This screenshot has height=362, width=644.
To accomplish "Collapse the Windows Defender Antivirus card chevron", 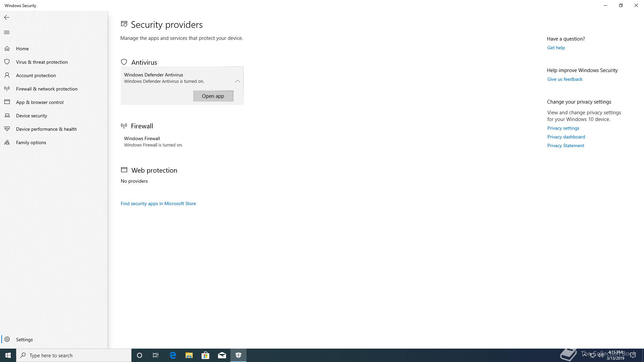I will [237, 81].
